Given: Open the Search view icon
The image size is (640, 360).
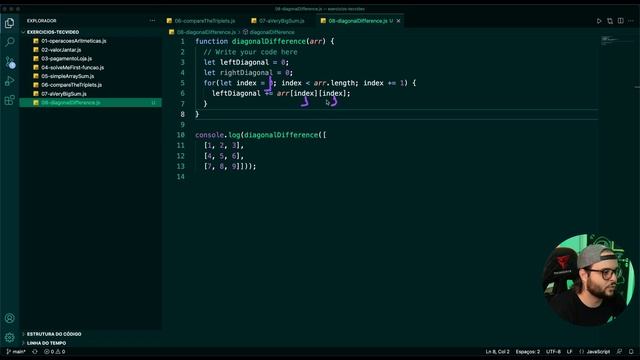Looking at the screenshot, I should [10, 42].
